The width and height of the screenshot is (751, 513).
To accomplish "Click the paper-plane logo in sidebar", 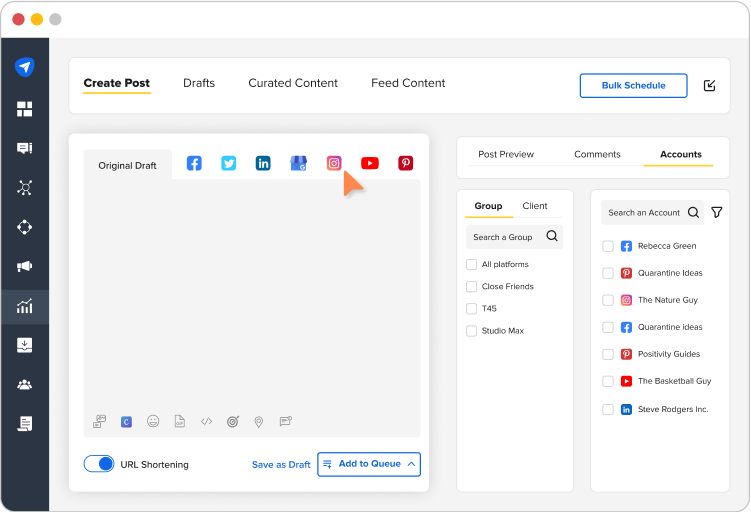I will 24,67.
